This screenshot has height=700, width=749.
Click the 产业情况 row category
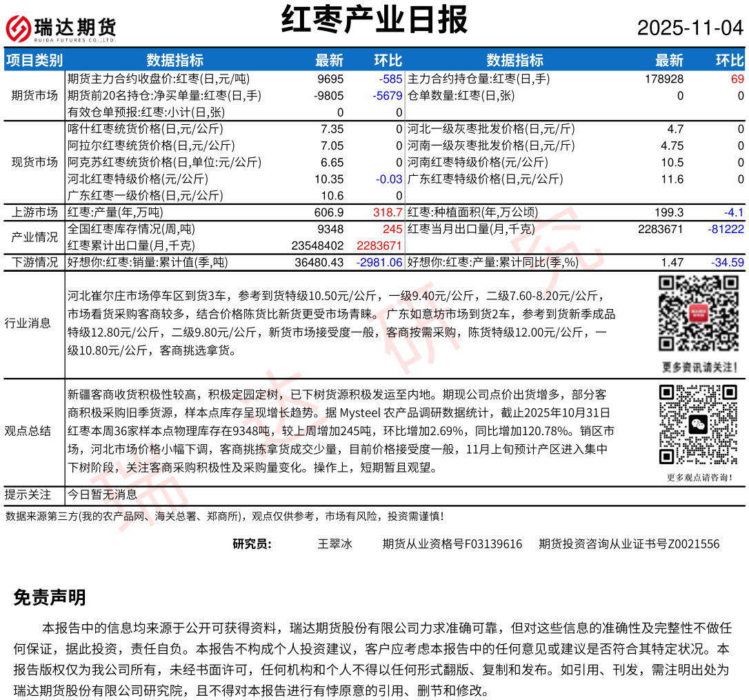tap(34, 237)
